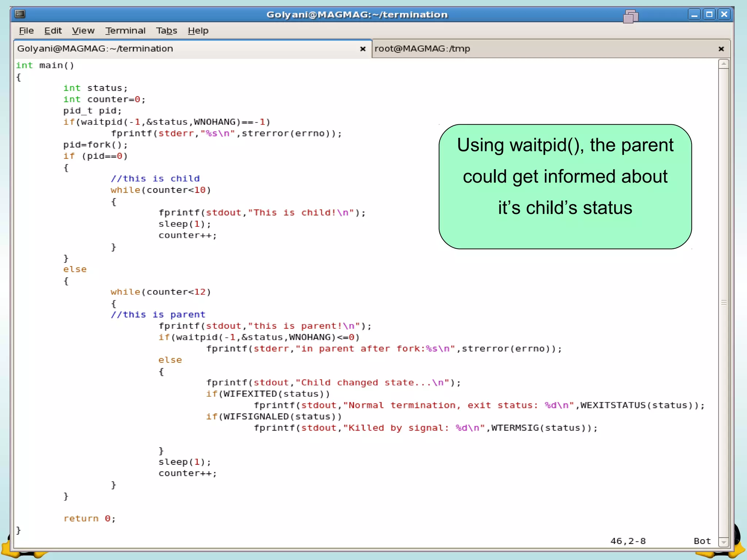Image resolution: width=747 pixels, height=560 pixels.
Task: Click the 'int status;' line
Action: pos(96,88)
